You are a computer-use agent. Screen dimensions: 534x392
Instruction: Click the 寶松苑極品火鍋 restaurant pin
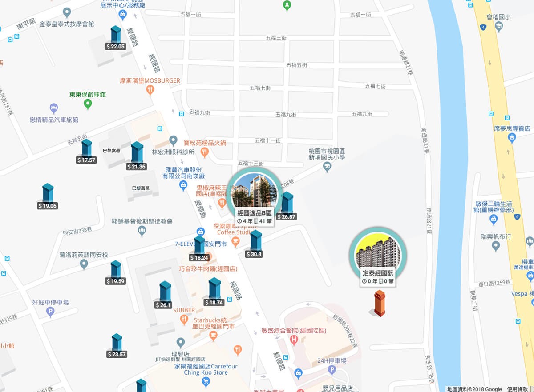tap(205, 152)
